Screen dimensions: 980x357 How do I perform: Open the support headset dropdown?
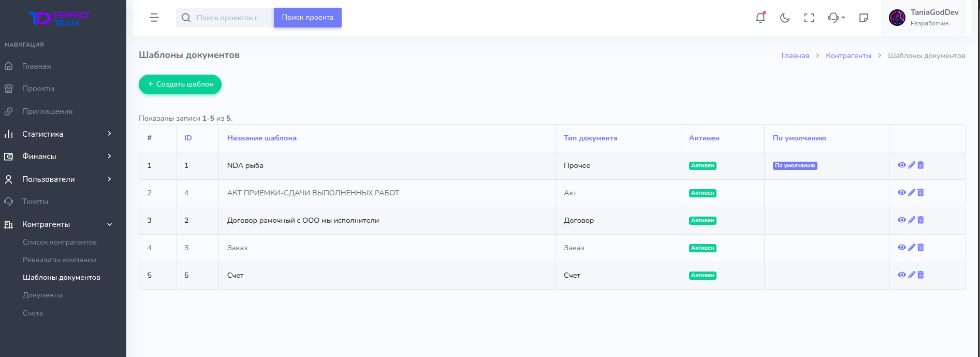[x=836, y=18]
